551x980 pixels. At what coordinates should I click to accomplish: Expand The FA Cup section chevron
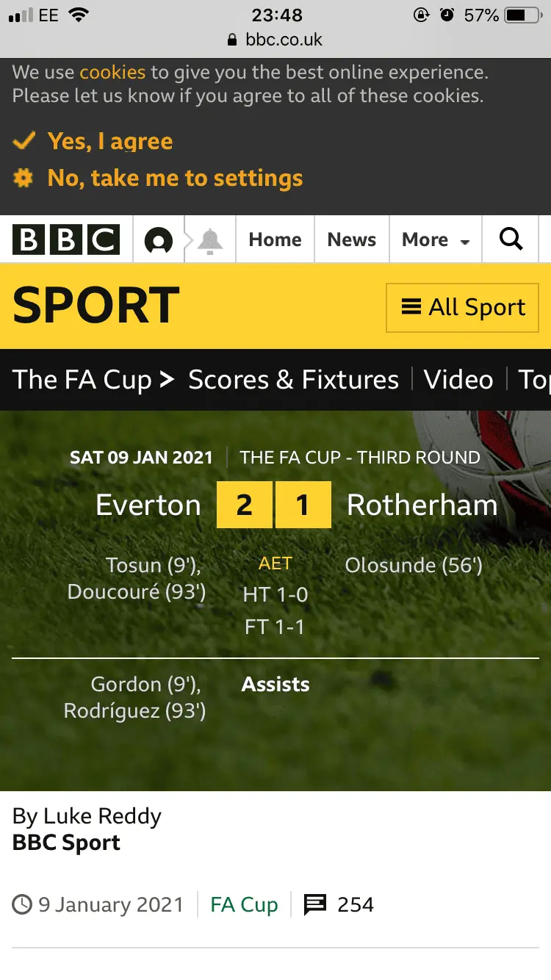click(168, 379)
